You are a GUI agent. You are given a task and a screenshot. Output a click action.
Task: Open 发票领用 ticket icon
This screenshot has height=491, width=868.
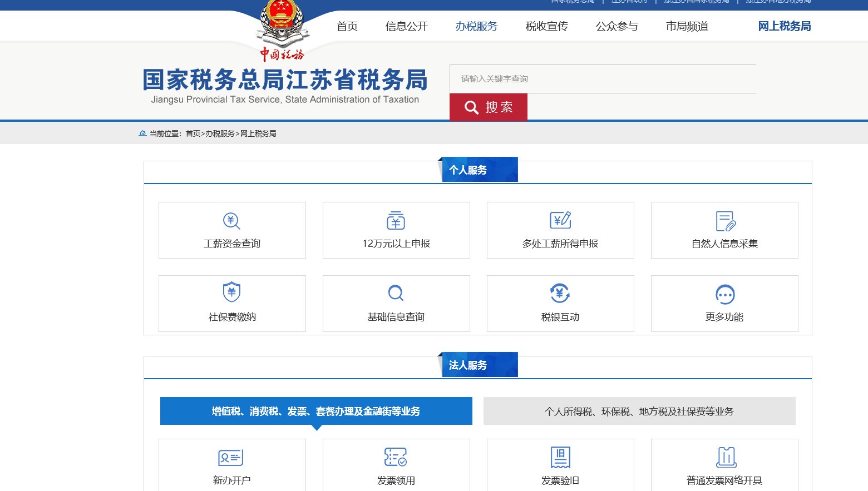[x=396, y=457]
